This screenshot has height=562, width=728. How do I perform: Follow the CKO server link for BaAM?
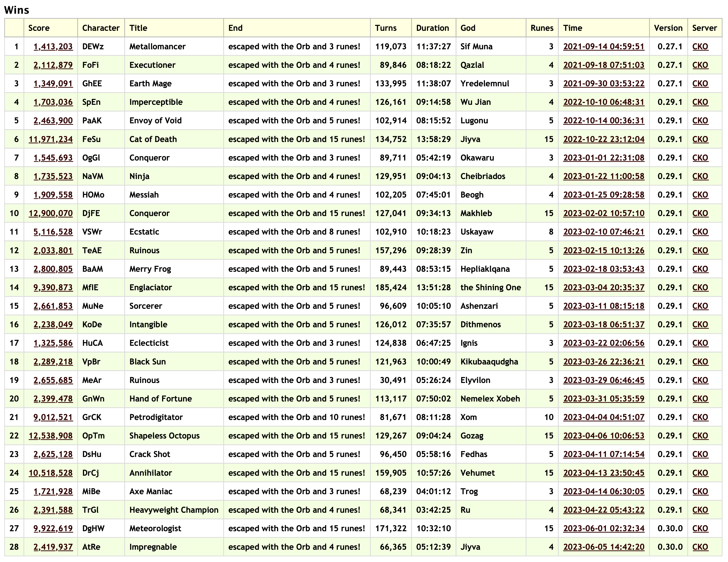pos(700,269)
